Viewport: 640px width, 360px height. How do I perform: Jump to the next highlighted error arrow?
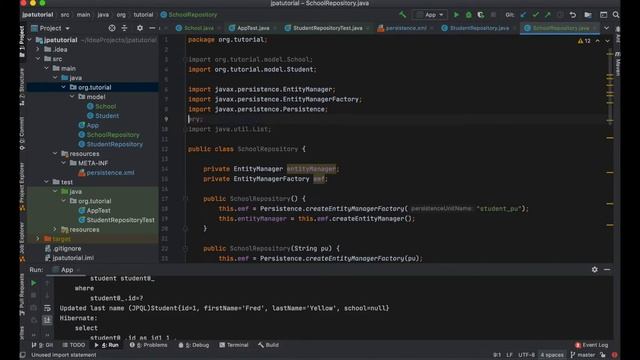(607, 41)
